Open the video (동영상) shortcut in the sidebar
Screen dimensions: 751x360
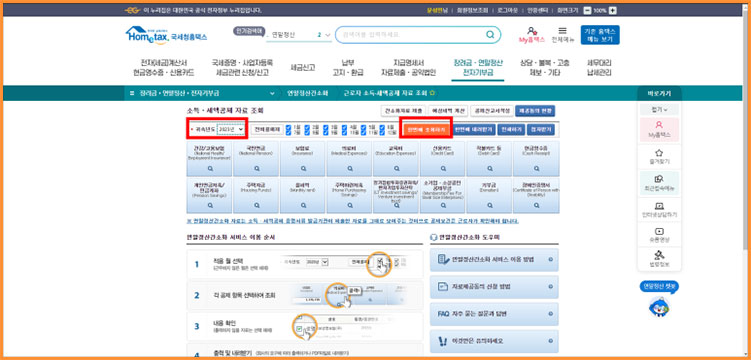[x=659, y=235]
